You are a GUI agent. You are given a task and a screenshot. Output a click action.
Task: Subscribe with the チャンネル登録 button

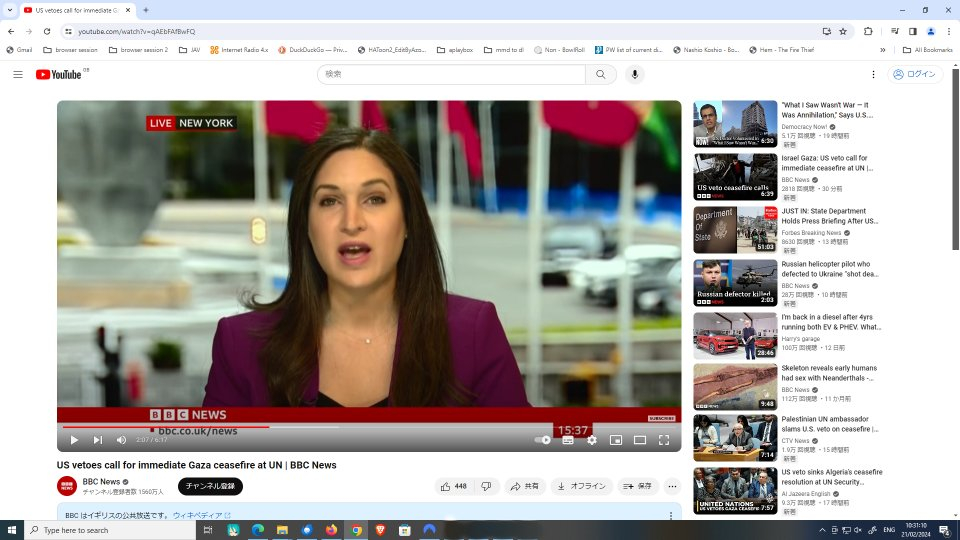pos(210,486)
